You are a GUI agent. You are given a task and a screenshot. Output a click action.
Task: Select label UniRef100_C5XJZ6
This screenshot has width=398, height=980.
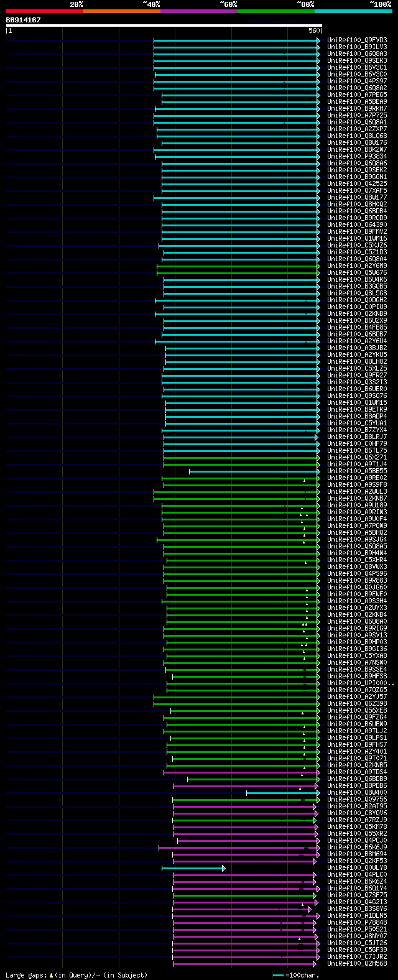tap(357, 246)
